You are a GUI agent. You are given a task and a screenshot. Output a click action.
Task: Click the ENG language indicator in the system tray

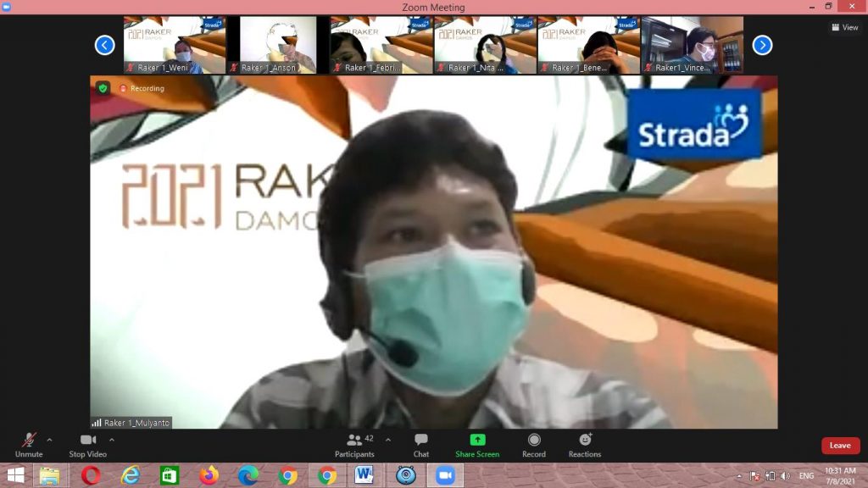806,476
